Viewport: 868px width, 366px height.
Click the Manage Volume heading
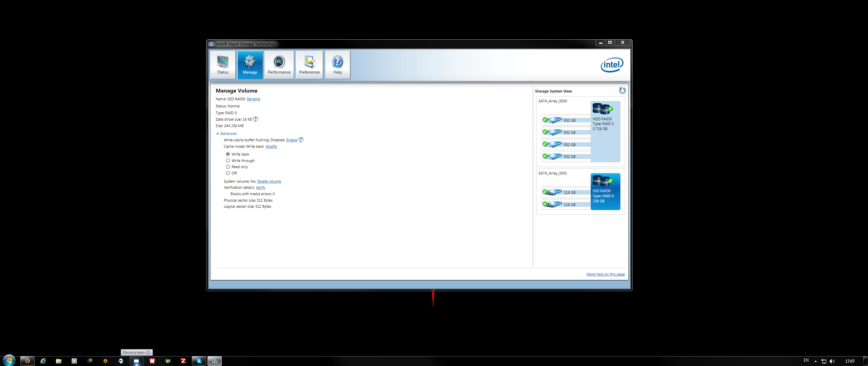pyautogui.click(x=236, y=91)
